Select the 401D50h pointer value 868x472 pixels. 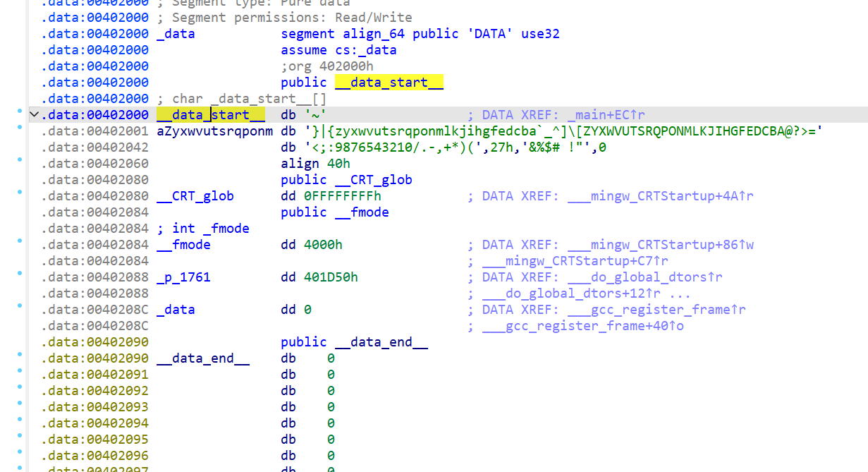click(x=331, y=277)
